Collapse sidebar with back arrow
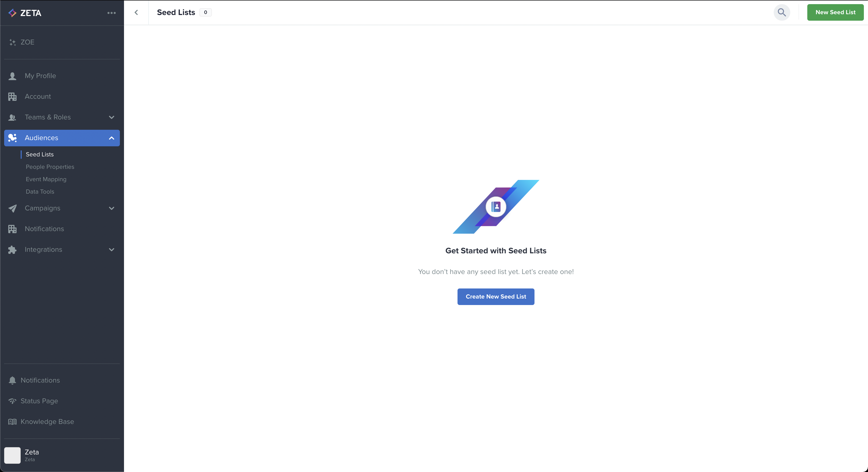868x472 pixels. [136, 12]
